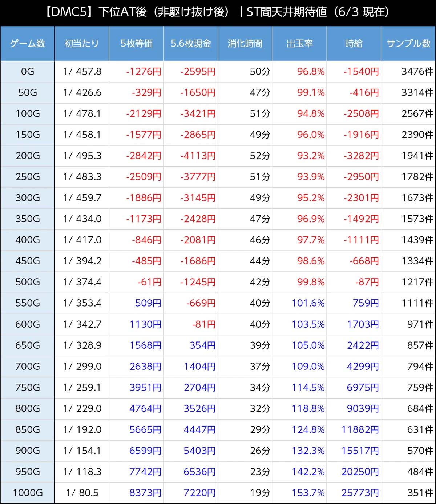436x504 pixels.
Task: Select the 550G row label
Action: 28,303
